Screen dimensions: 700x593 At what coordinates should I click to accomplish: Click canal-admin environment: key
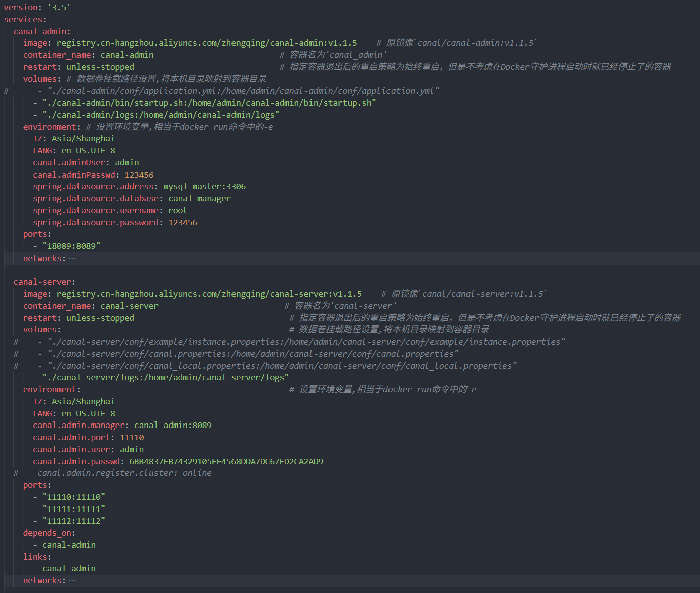tap(52, 127)
